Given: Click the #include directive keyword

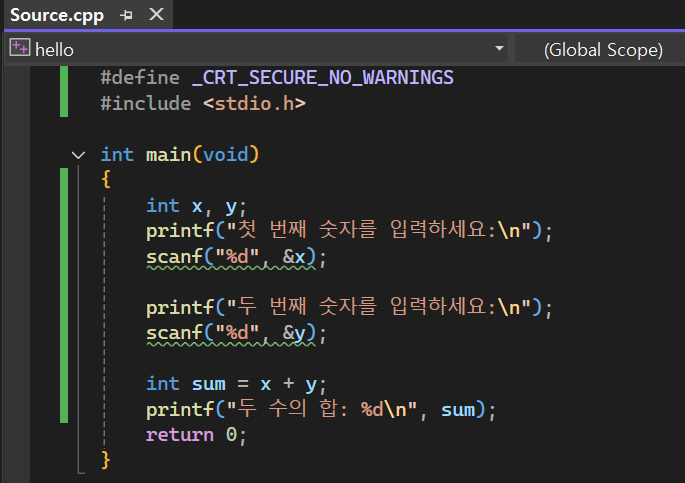Looking at the screenshot, I should [x=145, y=104].
